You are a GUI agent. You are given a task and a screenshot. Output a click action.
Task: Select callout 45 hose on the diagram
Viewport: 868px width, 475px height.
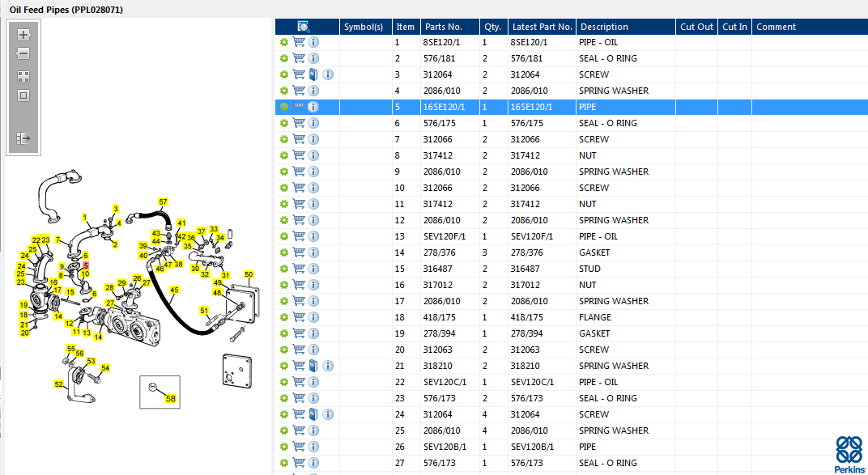(174, 289)
